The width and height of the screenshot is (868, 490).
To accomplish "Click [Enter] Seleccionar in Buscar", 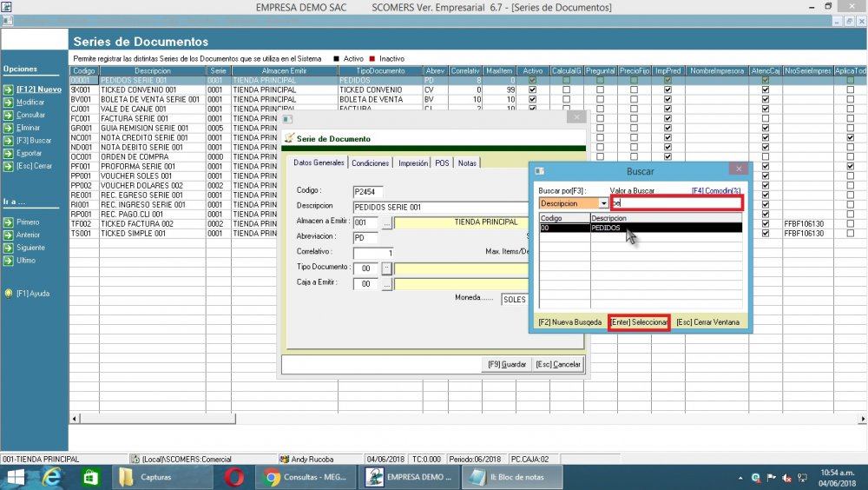I will (639, 322).
